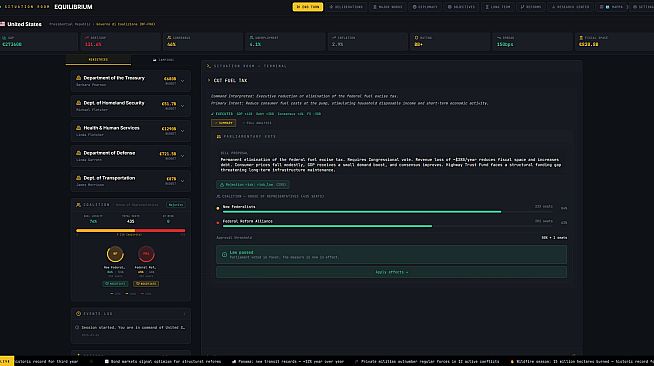Open the Long Term panel

498,7
